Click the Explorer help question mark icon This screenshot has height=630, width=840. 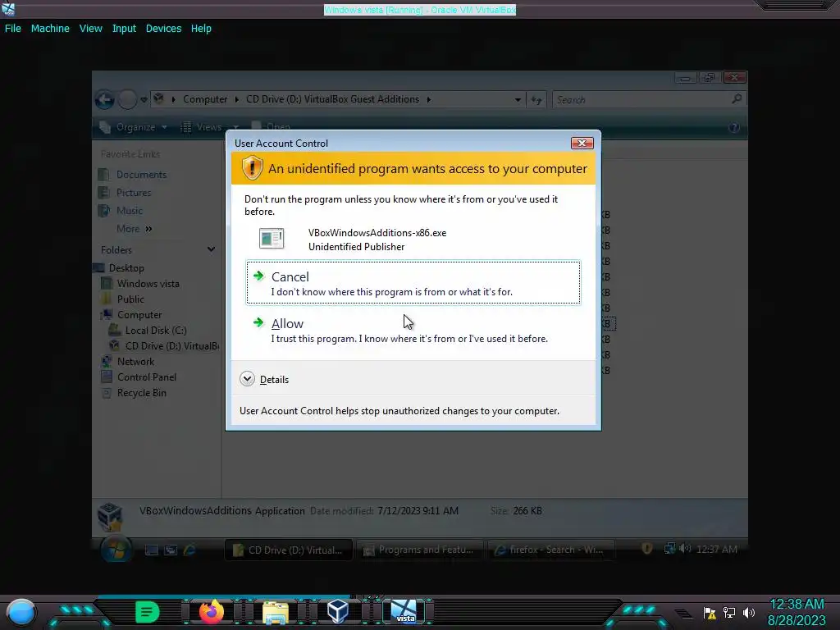734,127
